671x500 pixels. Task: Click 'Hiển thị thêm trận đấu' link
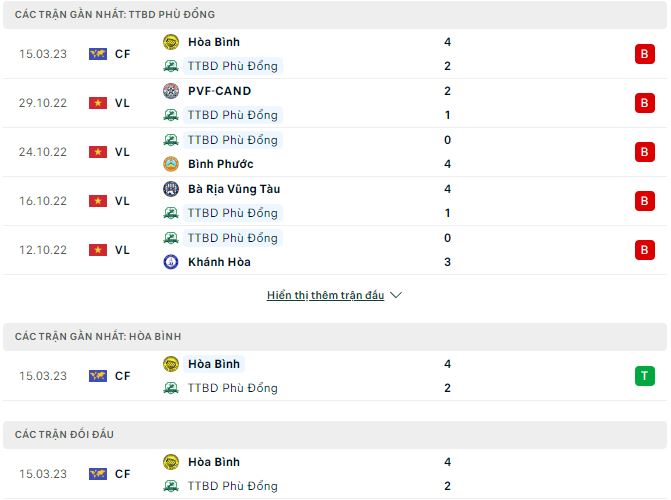[325, 296]
